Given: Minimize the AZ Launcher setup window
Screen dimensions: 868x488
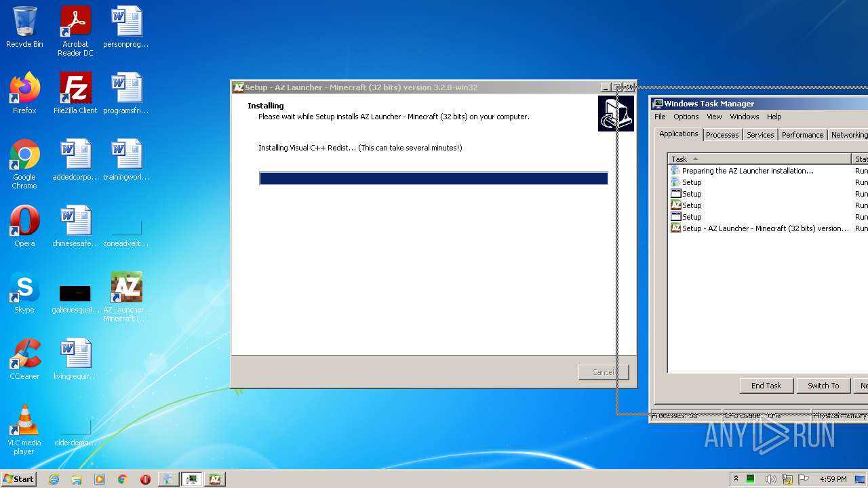Looking at the screenshot, I should 605,87.
